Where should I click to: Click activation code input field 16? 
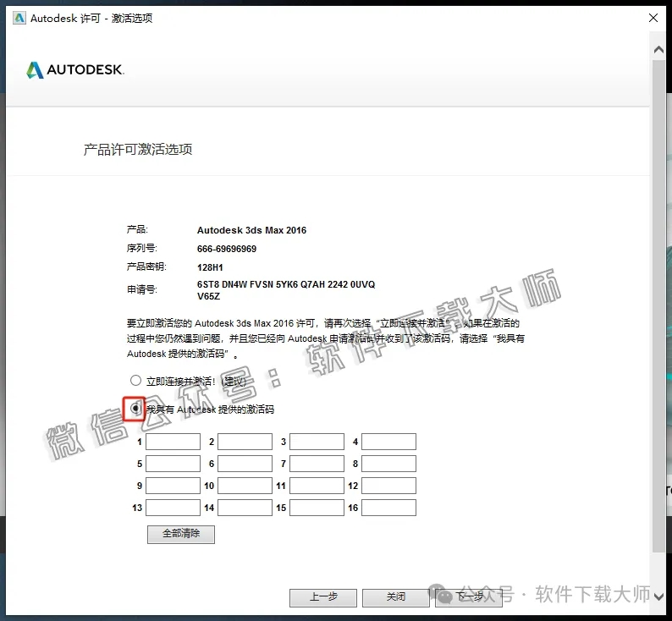pos(388,508)
